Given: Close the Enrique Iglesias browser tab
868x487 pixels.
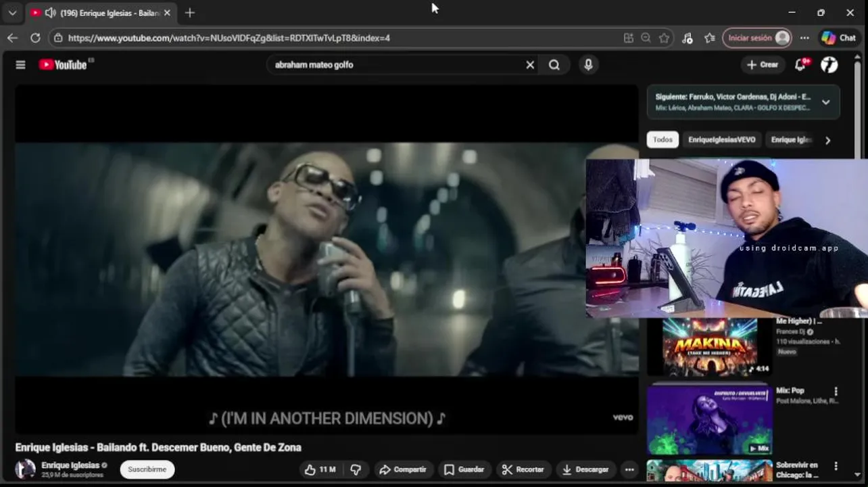Looking at the screenshot, I should tap(167, 13).
